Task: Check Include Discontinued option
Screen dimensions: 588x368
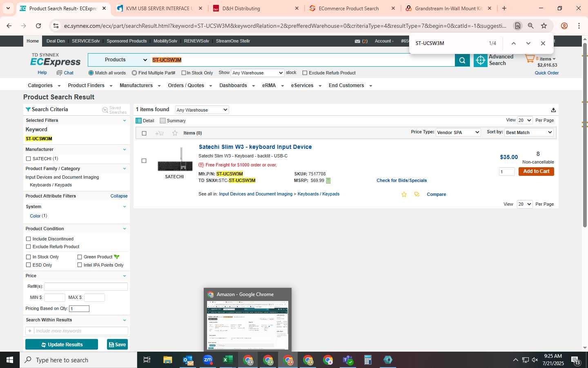Action: 28,239
